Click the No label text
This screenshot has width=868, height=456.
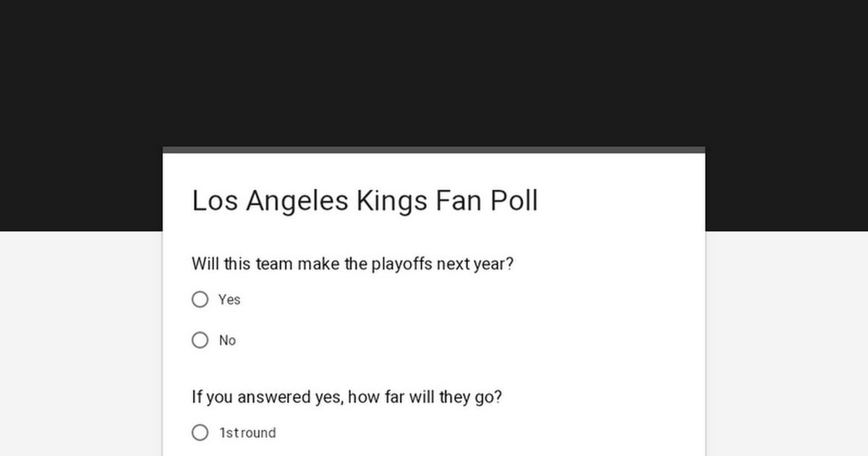pos(227,339)
